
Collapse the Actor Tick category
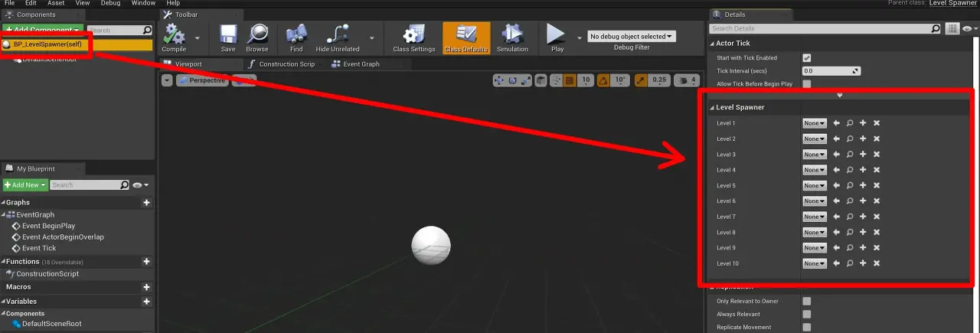coord(712,44)
